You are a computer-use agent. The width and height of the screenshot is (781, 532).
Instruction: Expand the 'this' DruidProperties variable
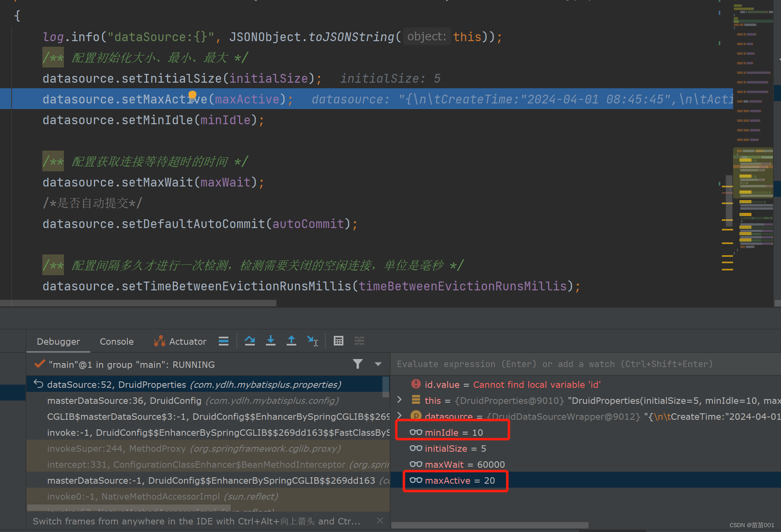point(399,400)
